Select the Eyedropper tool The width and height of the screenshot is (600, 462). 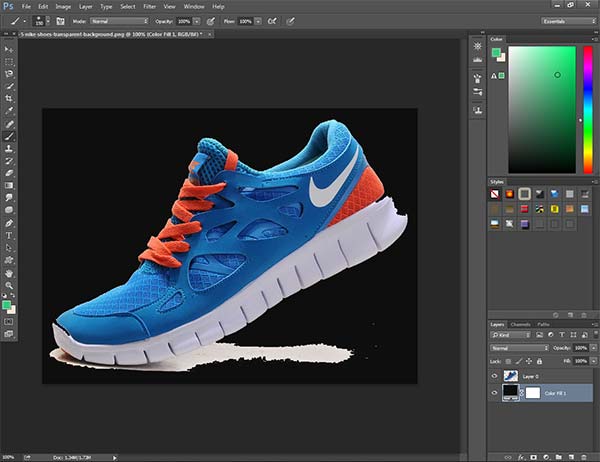(x=8, y=111)
